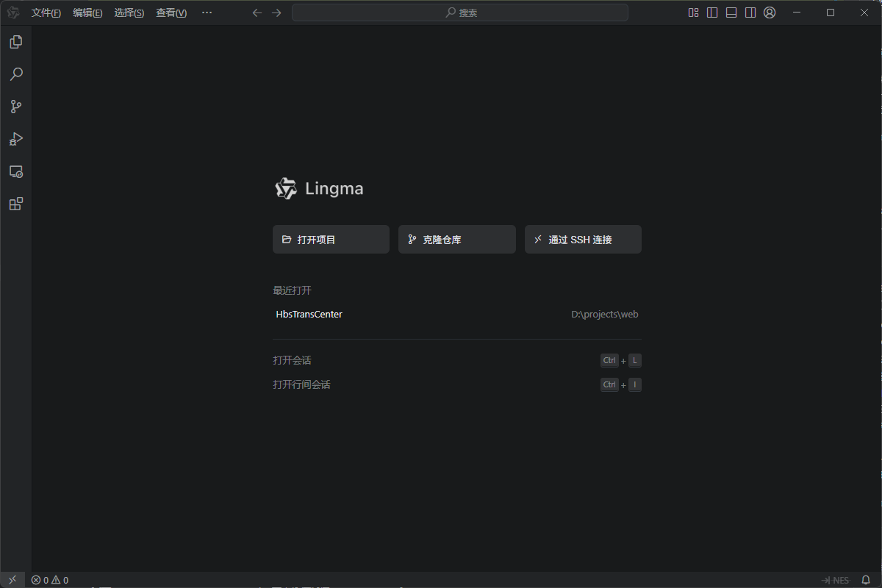The width and height of the screenshot is (882, 588).
Task: Open the 选择(S) menu
Action: click(129, 12)
